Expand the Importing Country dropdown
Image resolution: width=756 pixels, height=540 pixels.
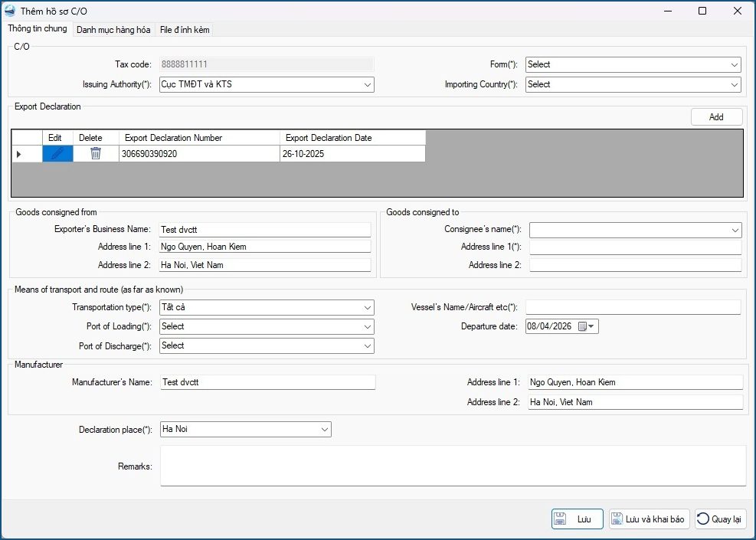[x=632, y=84]
